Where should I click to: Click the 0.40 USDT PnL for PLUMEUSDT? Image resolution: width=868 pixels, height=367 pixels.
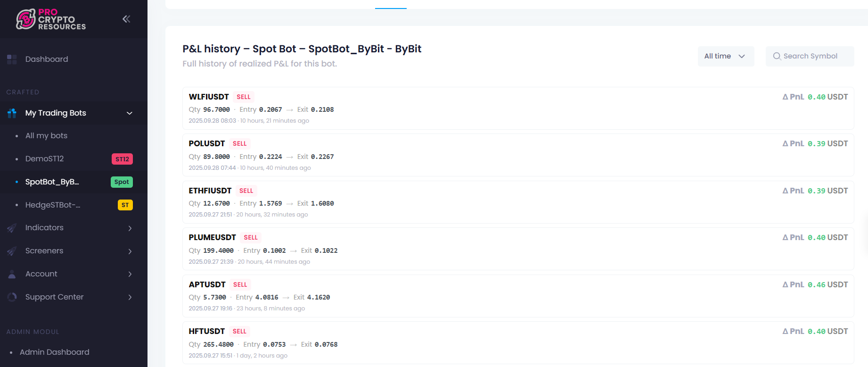tap(827, 237)
